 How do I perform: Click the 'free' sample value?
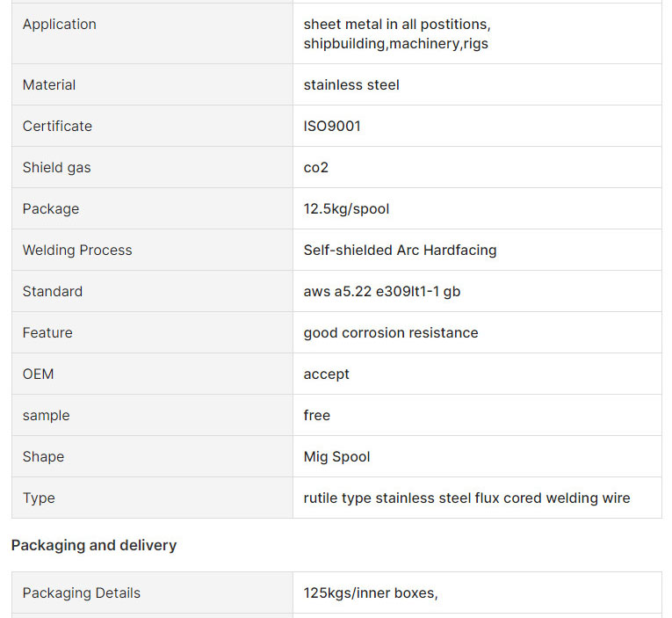click(317, 416)
